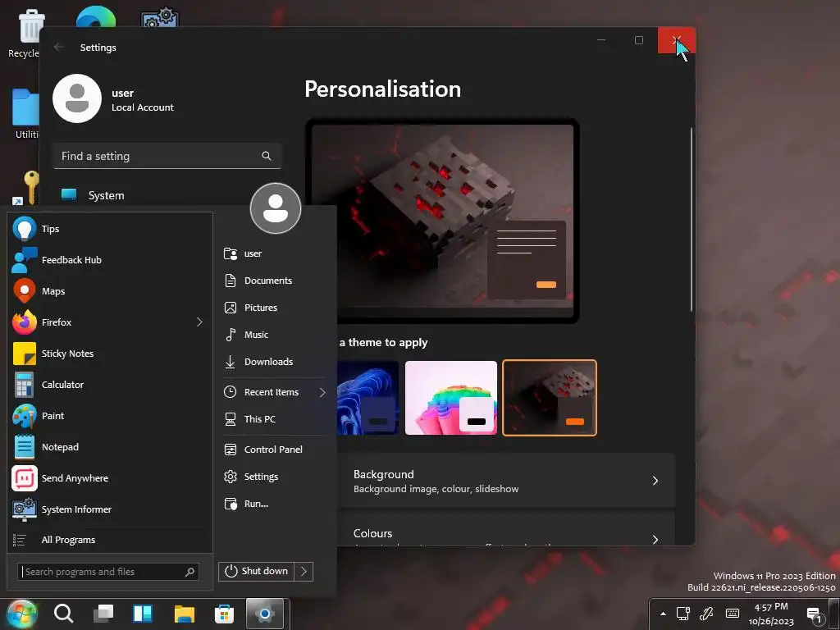Click the Find a setting magnifier icon
The image size is (840, 630).
click(267, 156)
